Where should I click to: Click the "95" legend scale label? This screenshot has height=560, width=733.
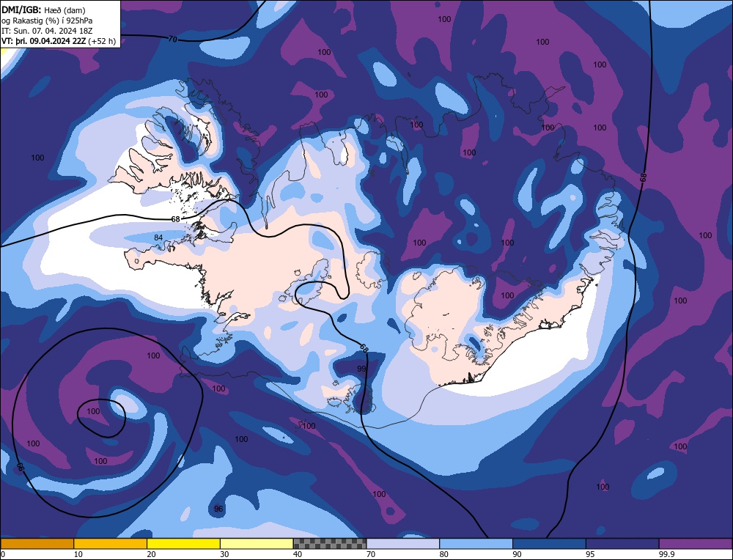590,554
